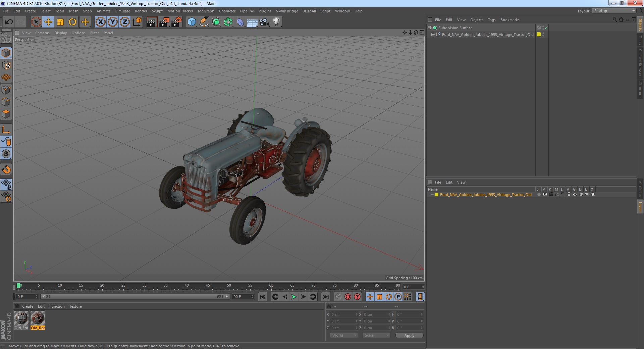Open the Render menu

point(141,11)
